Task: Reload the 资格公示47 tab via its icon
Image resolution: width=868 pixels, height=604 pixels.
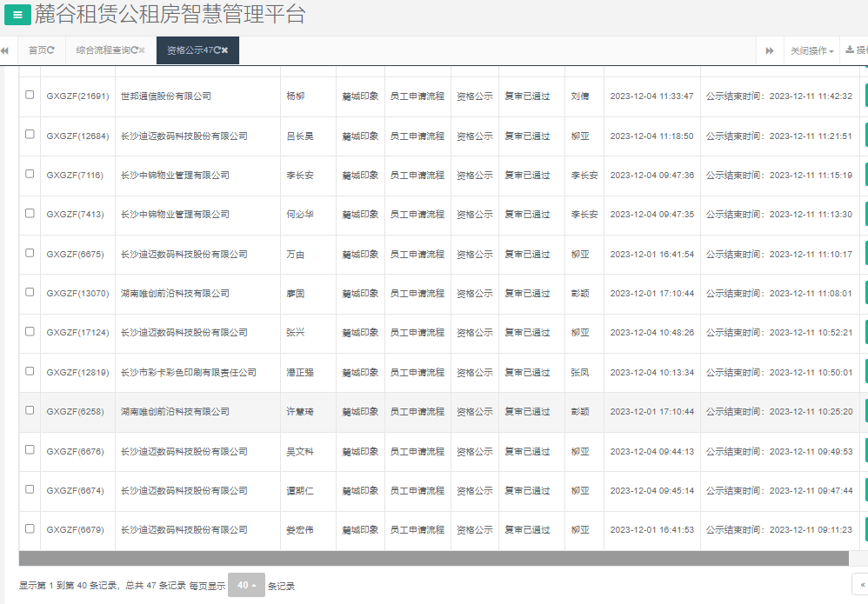Action: pos(217,50)
